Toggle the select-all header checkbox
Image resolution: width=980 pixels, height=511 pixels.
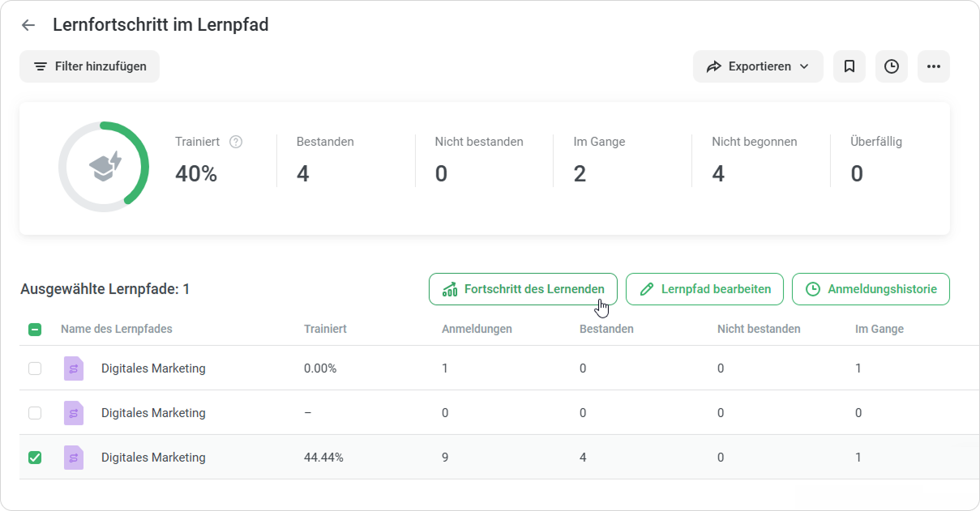pyautogui.click(x=35, y=330)
